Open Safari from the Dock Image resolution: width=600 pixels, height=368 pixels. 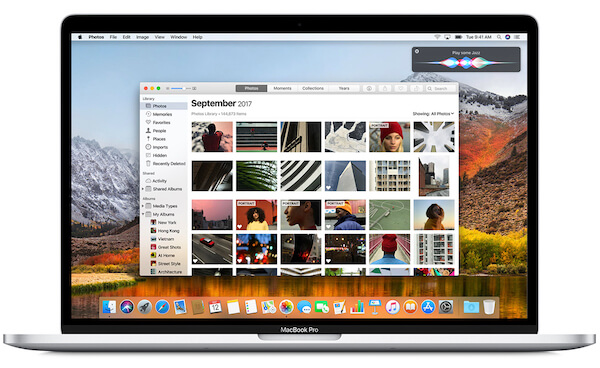pyautogui.click(x=162, y=307)
